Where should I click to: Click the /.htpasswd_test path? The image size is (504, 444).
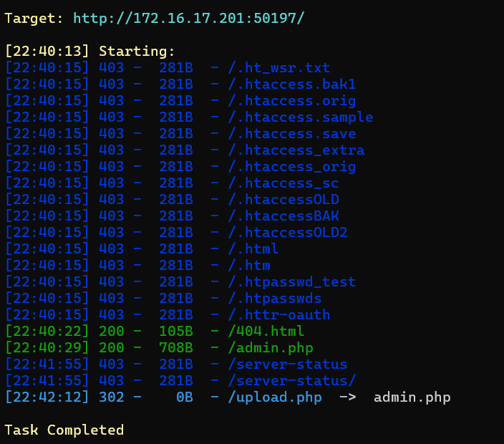click(292, 282)
